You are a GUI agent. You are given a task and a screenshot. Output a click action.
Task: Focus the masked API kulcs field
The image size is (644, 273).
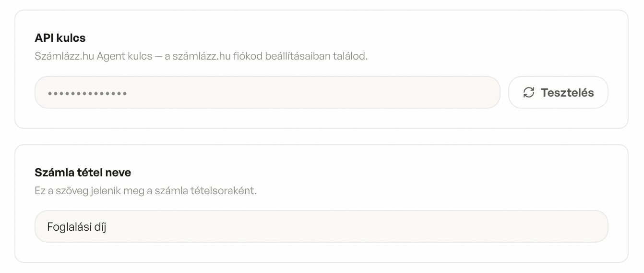point(267,92)
